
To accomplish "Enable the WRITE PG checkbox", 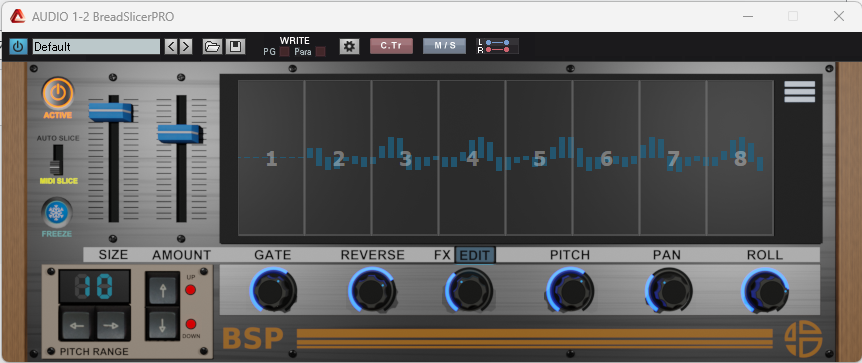I will [x=284, y=52].
